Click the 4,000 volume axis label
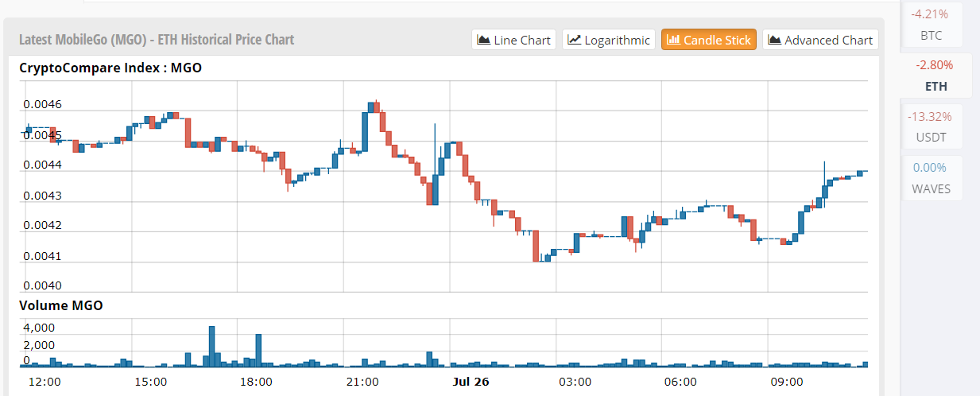 coord(38,328)
